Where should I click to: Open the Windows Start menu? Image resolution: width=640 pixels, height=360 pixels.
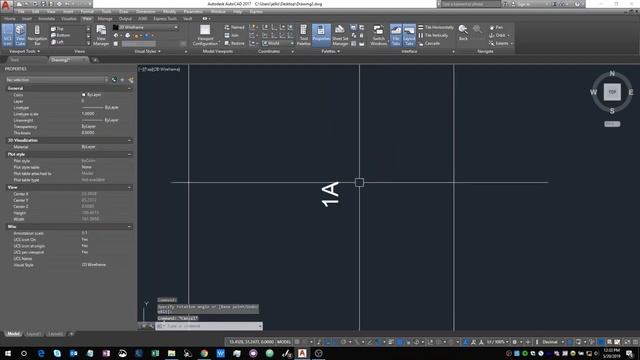point(8,353)
